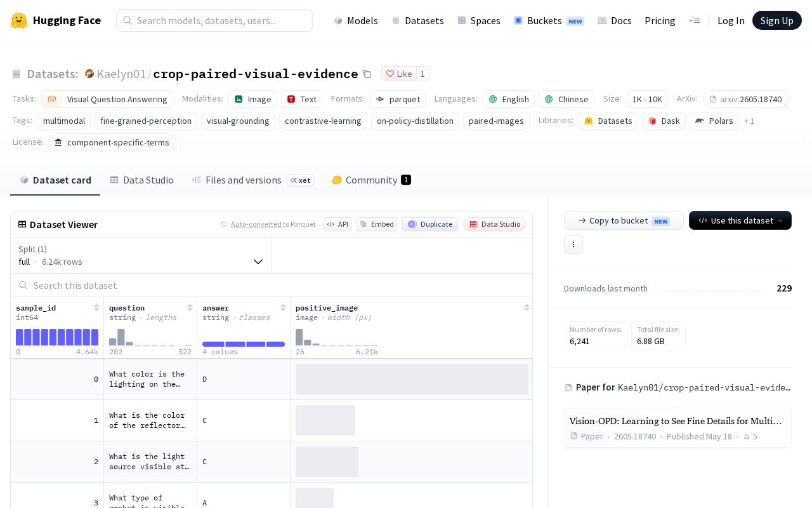Click the Polars library tag
Image resolution: width=812 pixels, height=508 pixels.
coord(714,121)
